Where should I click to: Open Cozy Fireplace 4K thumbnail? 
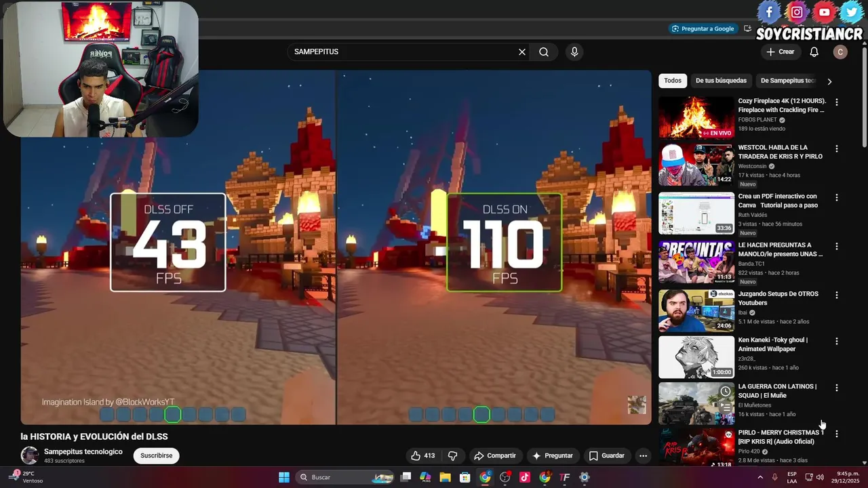696,117
